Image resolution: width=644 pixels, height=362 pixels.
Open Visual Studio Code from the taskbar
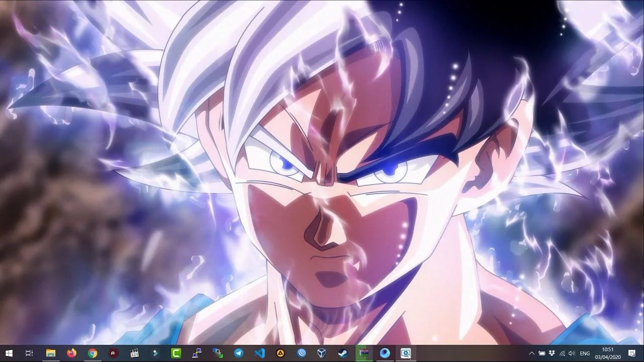point(260,353)
